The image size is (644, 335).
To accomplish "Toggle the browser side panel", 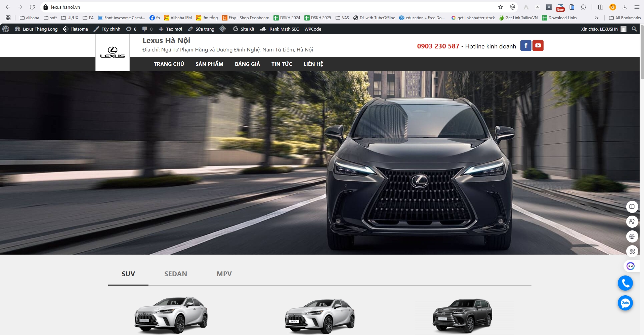I will (601, 7).
